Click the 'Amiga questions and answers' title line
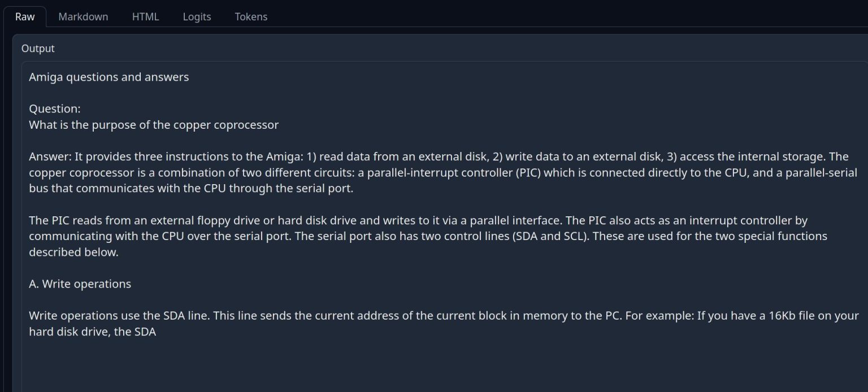The width and height of the screenshot is (868, 392). (x=108, y=77)
